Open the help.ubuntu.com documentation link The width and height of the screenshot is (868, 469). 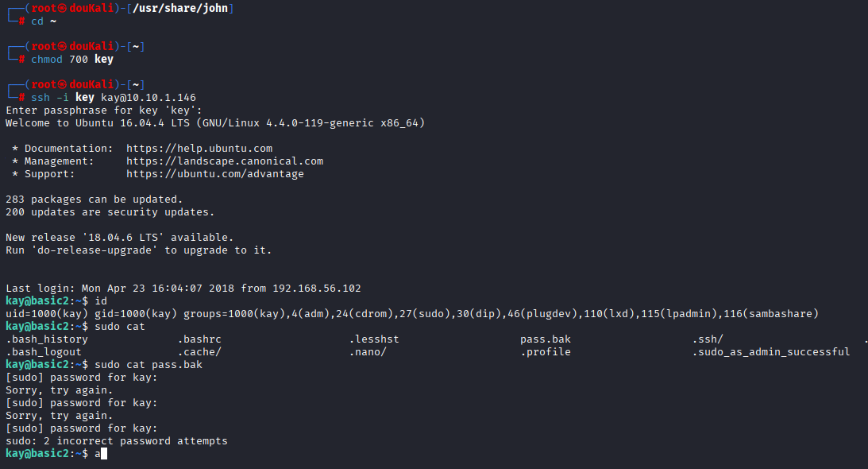(x=199, y=149)
